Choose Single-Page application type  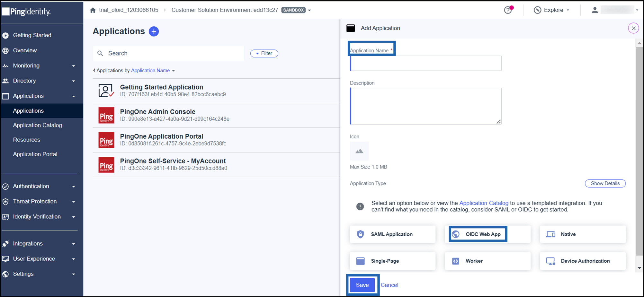[x=392, y=261]
